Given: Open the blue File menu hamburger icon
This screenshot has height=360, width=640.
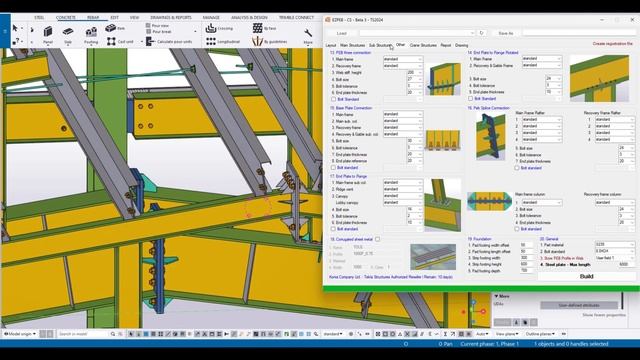Looking at the screenshot, I should click(x=5, y=31).
